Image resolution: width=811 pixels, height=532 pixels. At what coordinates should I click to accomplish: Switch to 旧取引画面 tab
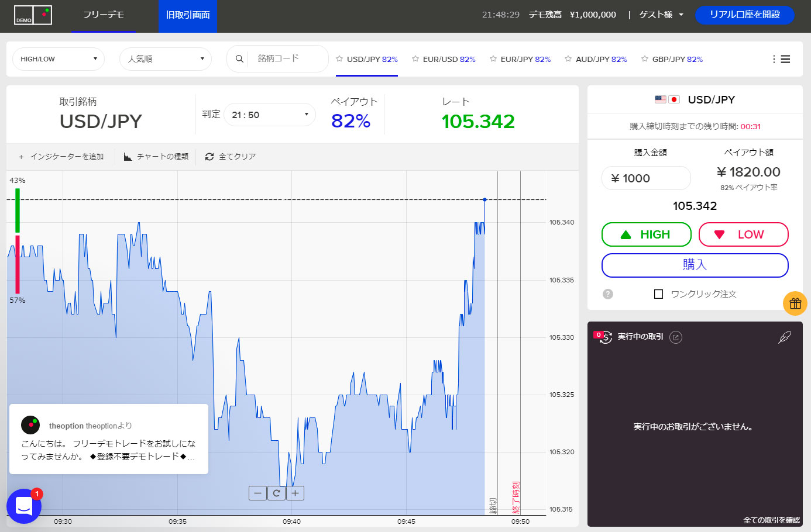click(188, 16)
